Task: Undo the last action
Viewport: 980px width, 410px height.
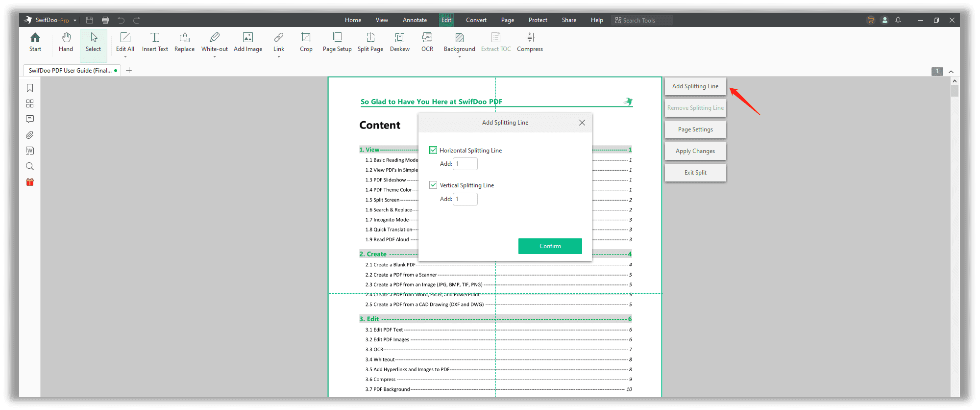Action: coord(121,20)
